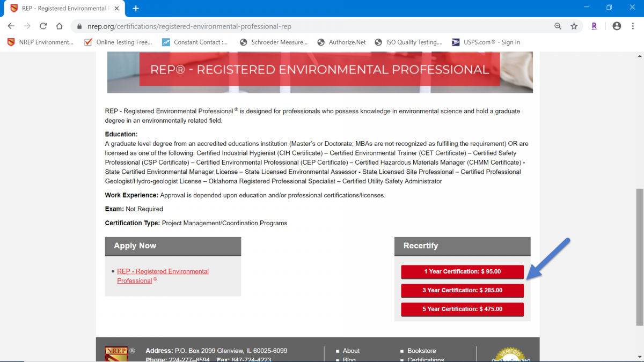Viewport: 644px width, 362px height.
Task: Choose 1 Year Certification $95.00 button
Action: 462,272
